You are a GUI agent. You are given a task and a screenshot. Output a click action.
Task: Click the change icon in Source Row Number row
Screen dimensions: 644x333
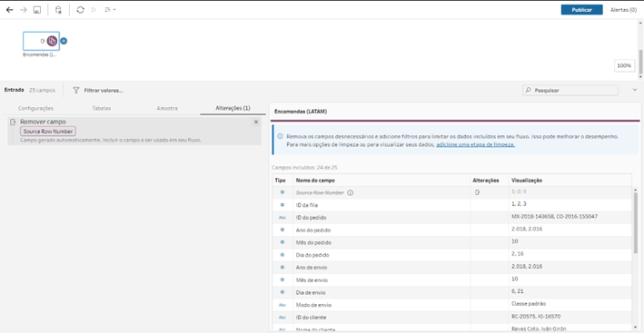pos(477,192)
